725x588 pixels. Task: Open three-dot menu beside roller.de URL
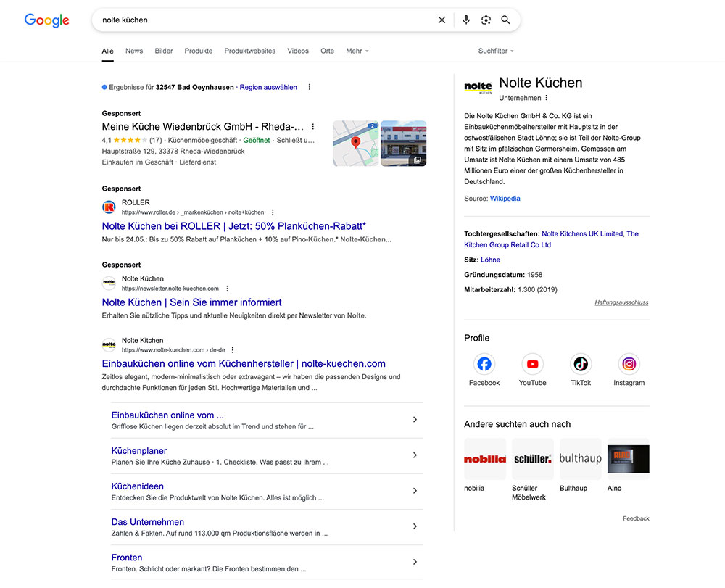pos(273,212)
